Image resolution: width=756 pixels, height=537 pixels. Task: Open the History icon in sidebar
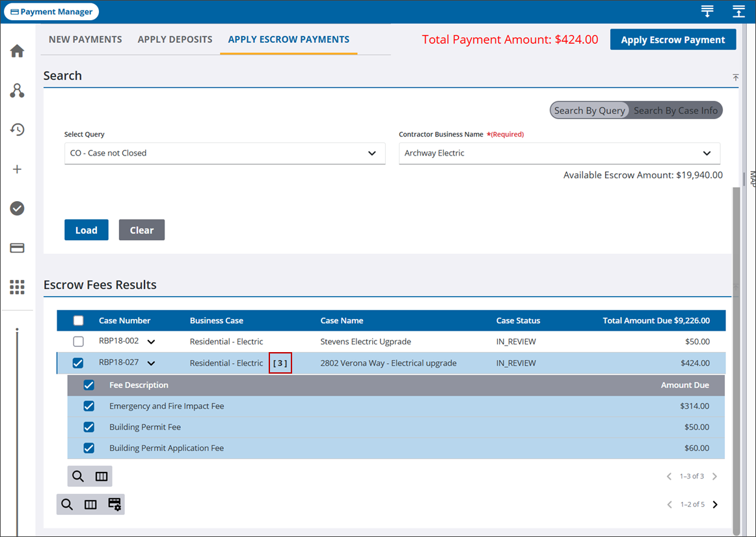tap(17, 130)
